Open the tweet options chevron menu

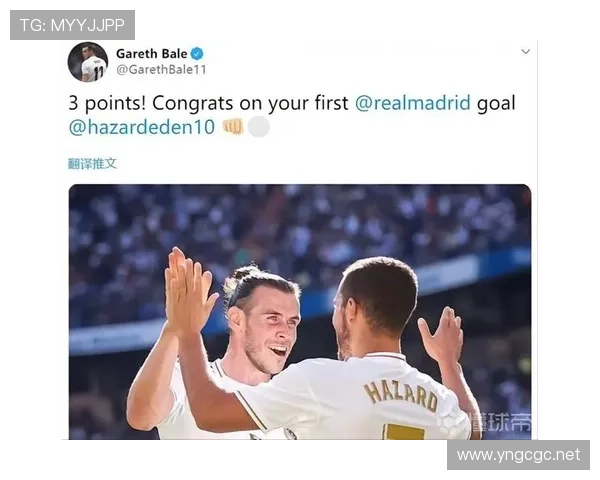[526, 51]
